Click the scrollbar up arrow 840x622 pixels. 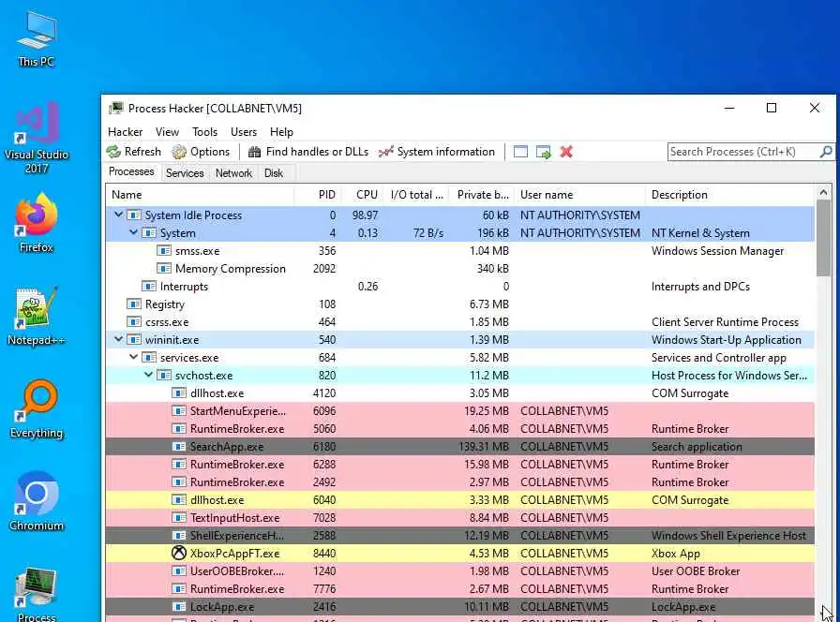[x=823, y=192]
